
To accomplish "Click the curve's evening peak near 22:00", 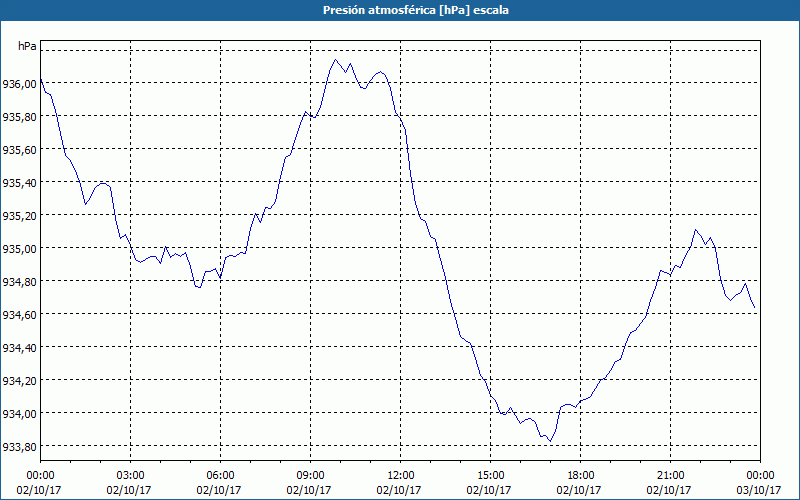I will pyautogui.click(x=695, y=230).
